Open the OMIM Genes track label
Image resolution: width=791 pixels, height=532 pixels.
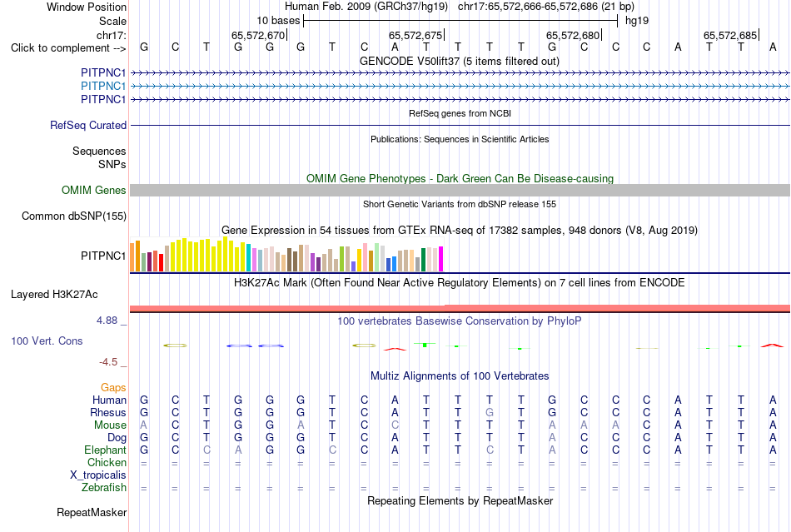[94, 190]
